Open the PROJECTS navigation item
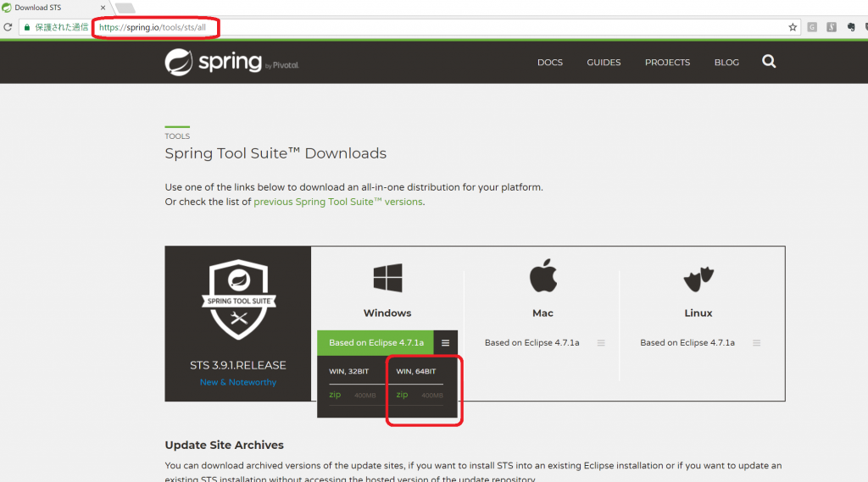The image size is (868, 482). tap(667, 63)
